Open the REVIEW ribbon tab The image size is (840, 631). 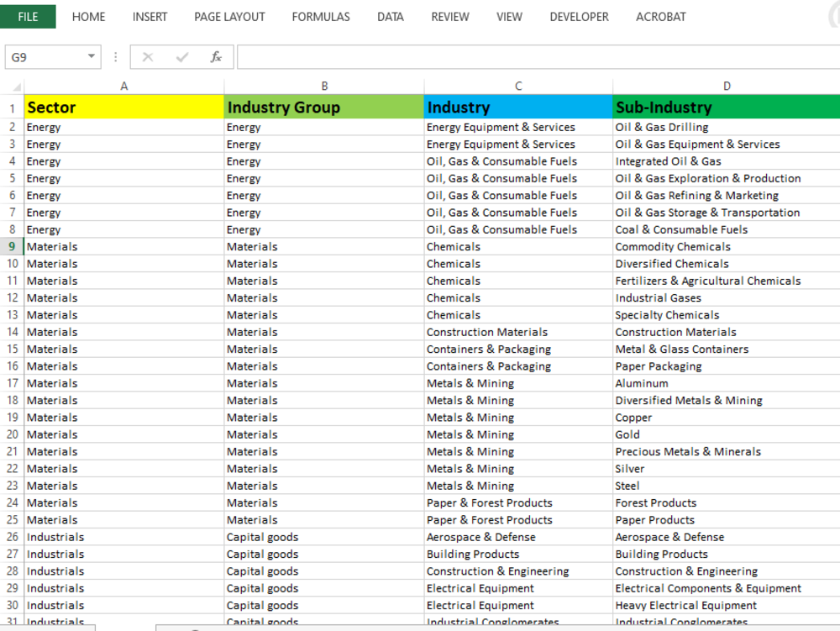(x=450, y=17)
